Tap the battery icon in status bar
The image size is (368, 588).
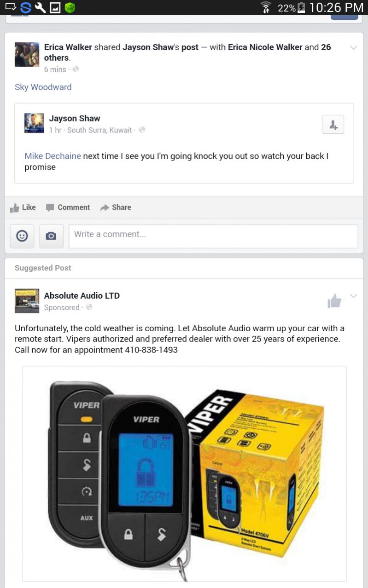click(x=301, y=7)
